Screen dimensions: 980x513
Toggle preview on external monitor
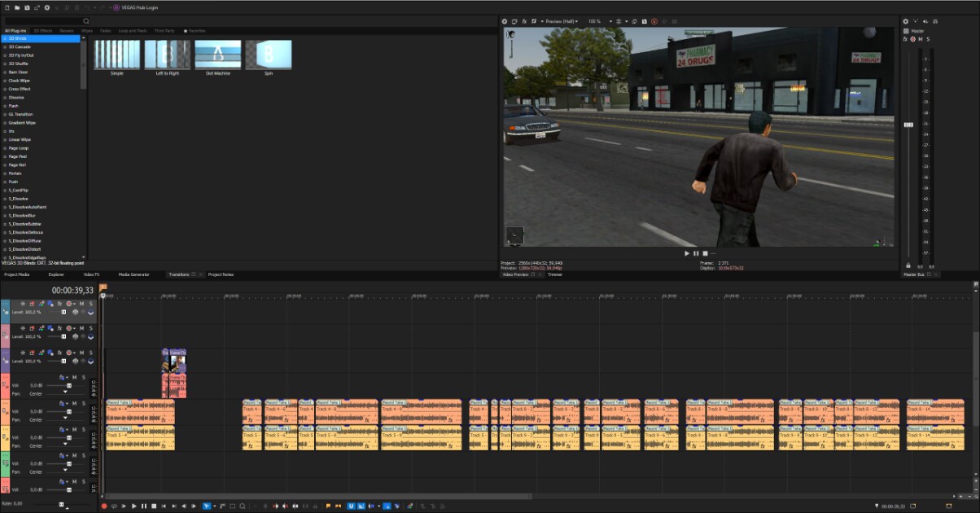point(514,21)
